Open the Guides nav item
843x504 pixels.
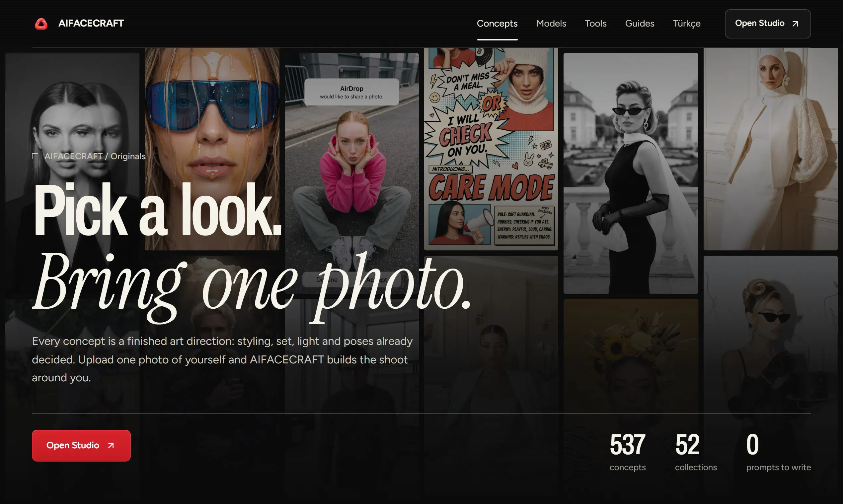[640, 24]
